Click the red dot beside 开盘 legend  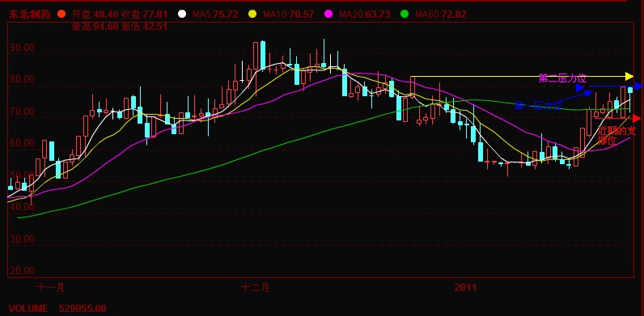click(61, 14)
